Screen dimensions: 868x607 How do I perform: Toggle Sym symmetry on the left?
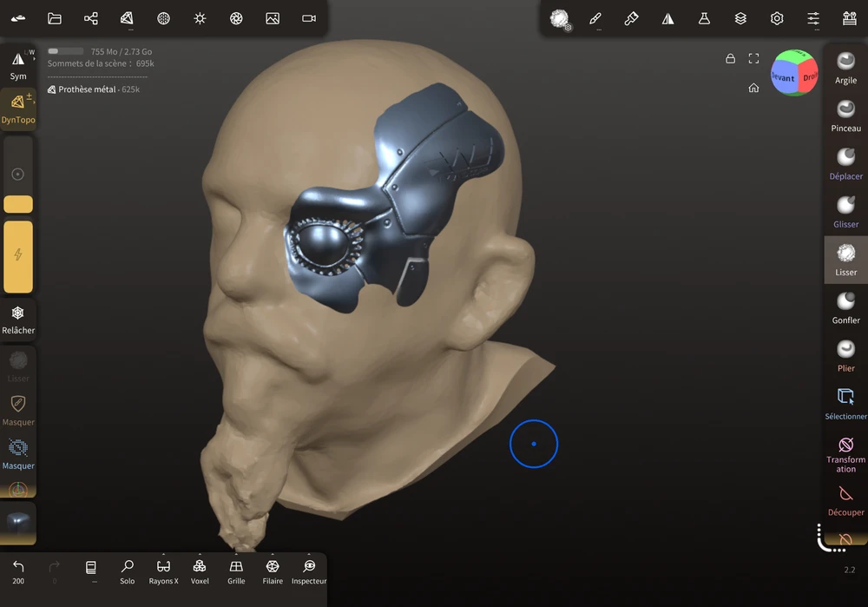coord(18,65)
